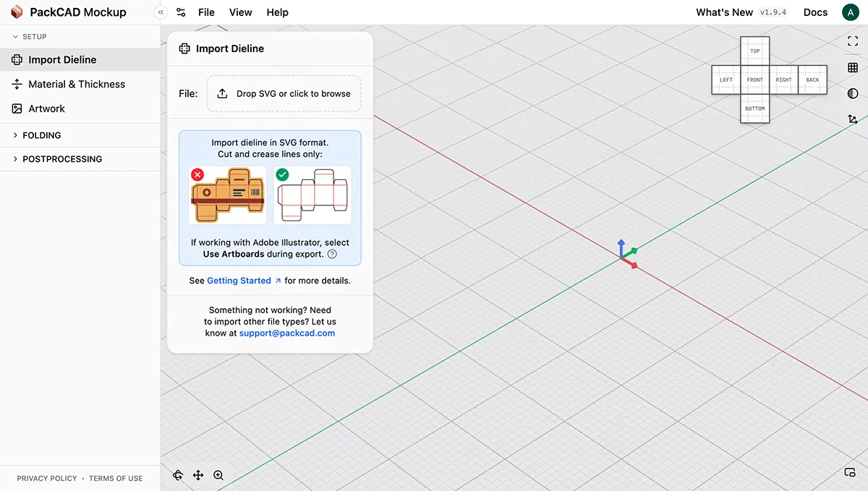Click the picture-in-picture icon at bottom right
Screen dimensions: 868x491
click(851, 473)
